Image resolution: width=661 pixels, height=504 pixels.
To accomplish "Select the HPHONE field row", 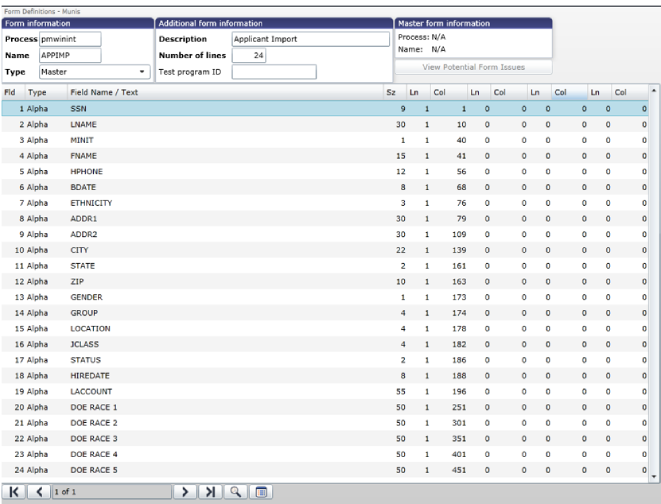I will (325, 172).
